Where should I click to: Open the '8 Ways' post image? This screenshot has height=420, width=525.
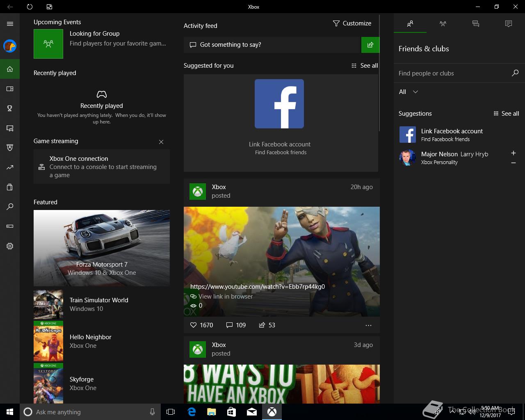[282, 384]
